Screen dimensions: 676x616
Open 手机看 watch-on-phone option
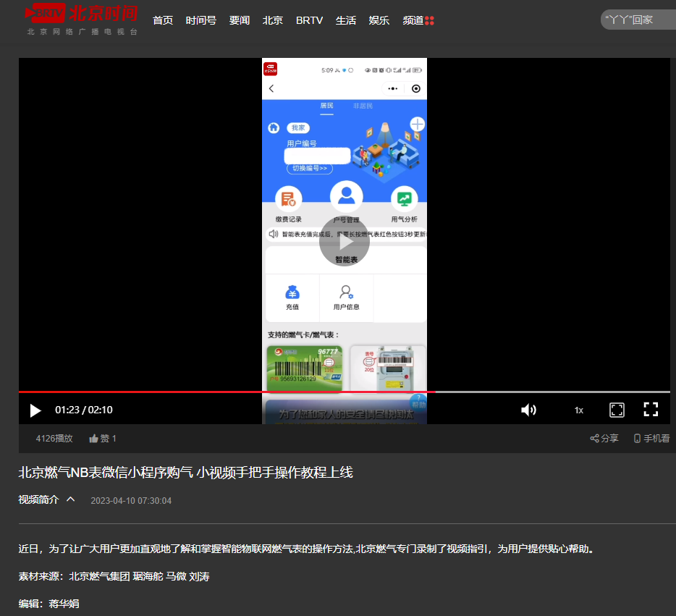(651, 439)
